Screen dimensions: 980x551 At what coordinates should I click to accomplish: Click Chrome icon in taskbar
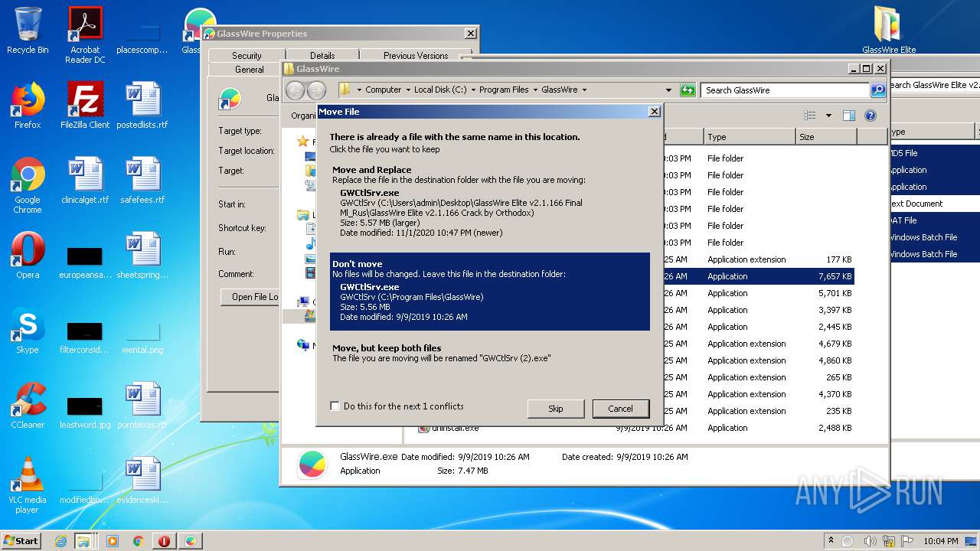[x=139, y=541]
